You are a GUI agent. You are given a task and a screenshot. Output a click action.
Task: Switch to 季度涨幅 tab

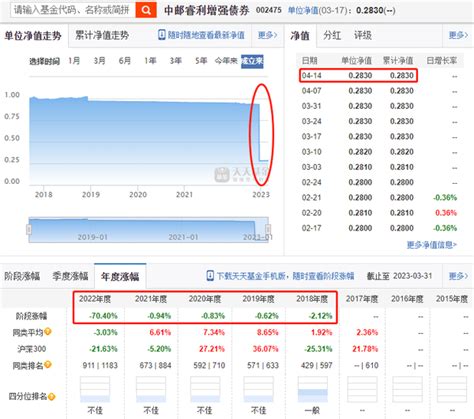(x=70, y=276)
